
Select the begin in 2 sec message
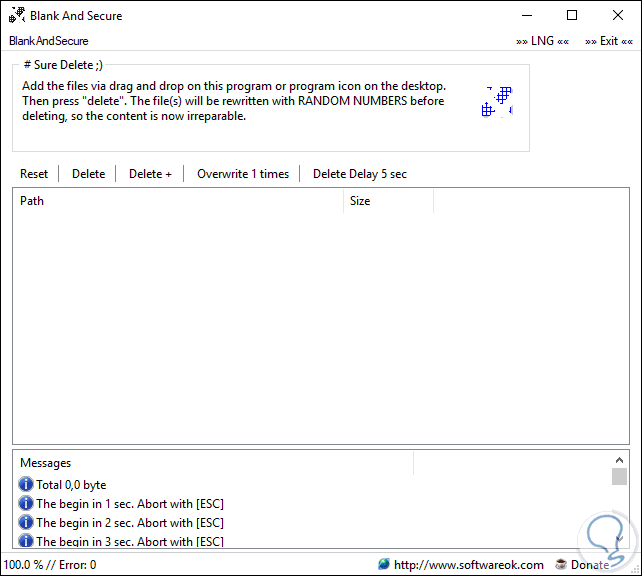[x=130, y=523]
